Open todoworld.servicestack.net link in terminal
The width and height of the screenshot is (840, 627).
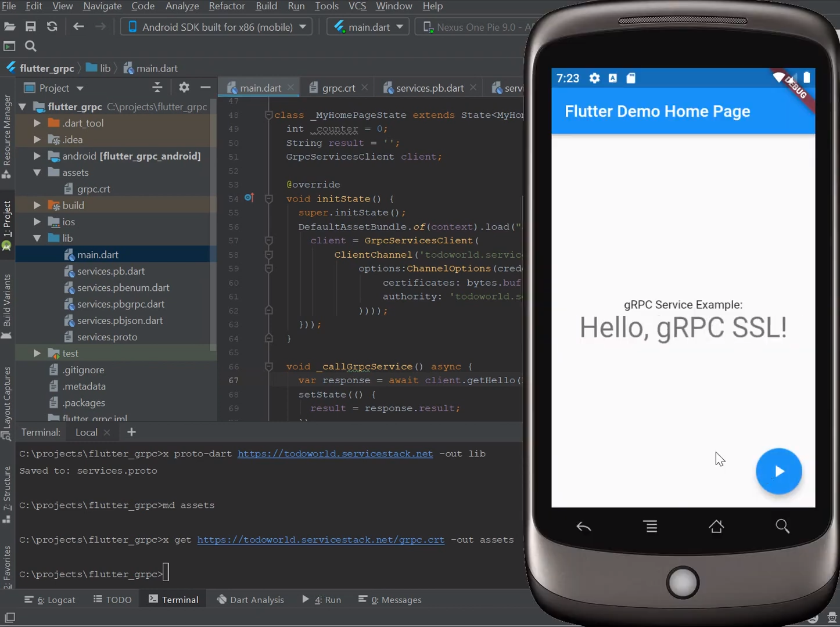tap(335, 453)
